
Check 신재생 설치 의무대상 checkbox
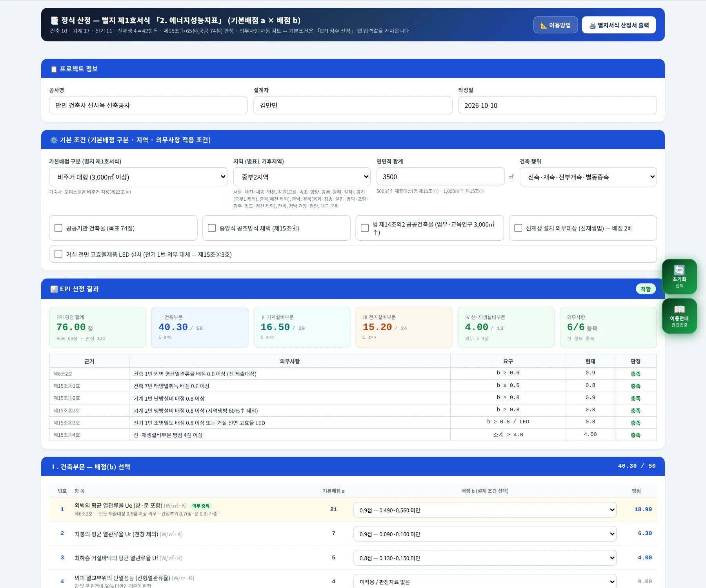click(x=518, y=228)
